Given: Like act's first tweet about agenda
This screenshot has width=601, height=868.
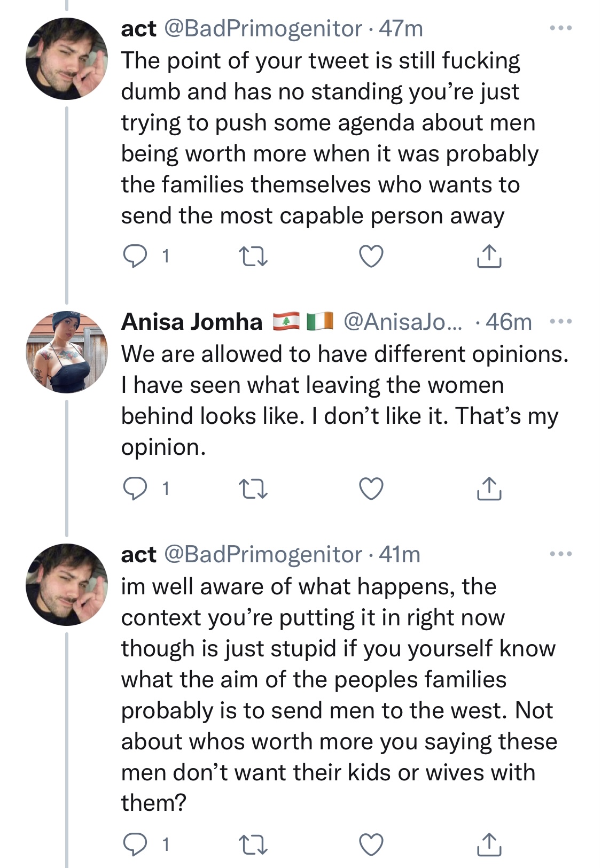Looking at the screenshot, I should click(371, 257).
